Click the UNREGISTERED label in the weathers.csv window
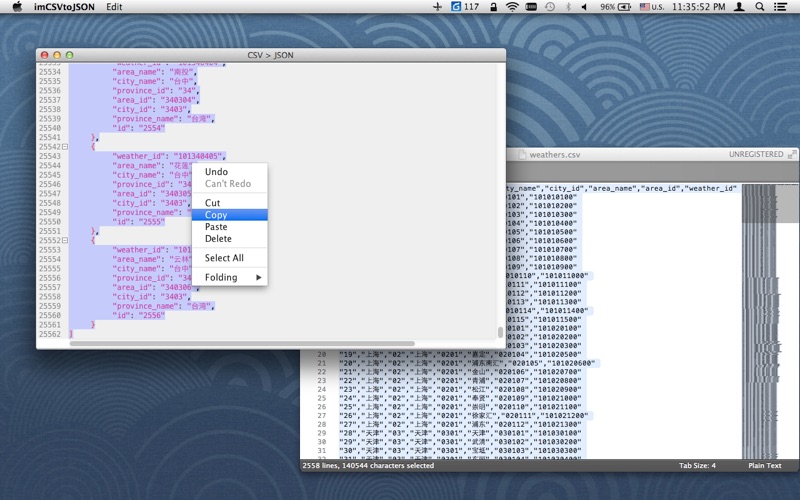The image size is (800, 500). click(x=756, y=154)
